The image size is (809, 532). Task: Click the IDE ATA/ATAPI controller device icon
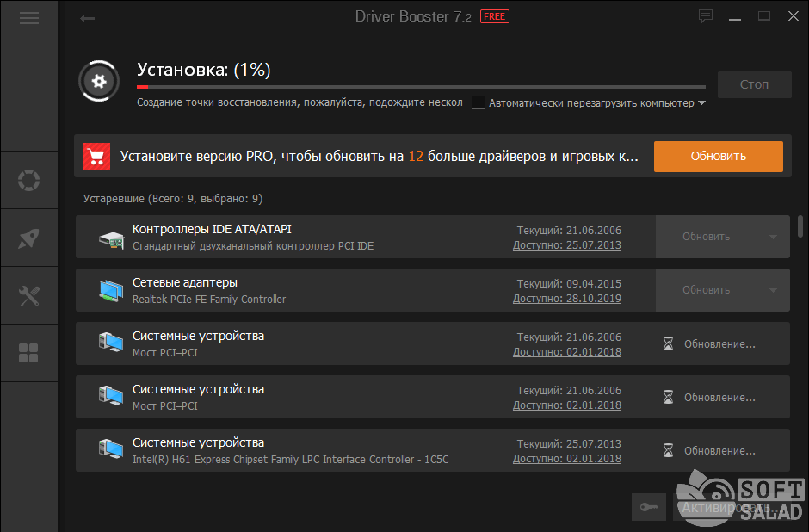tap(111, 240)
